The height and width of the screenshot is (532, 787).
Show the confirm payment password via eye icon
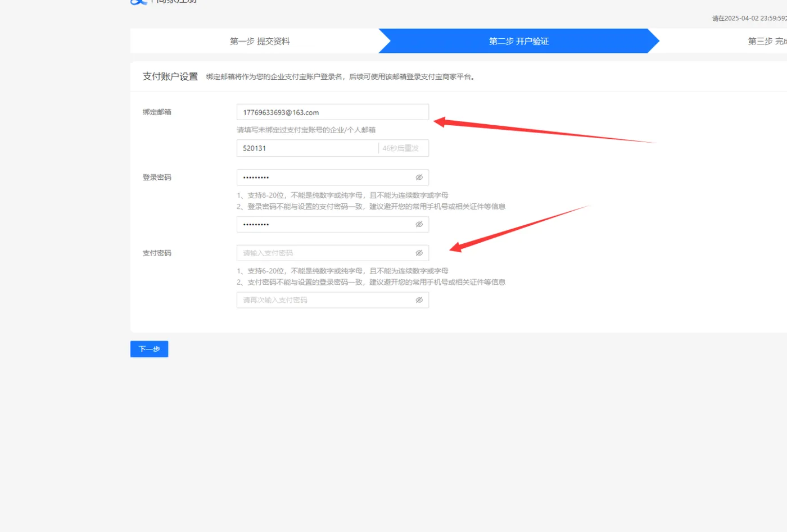419,301
